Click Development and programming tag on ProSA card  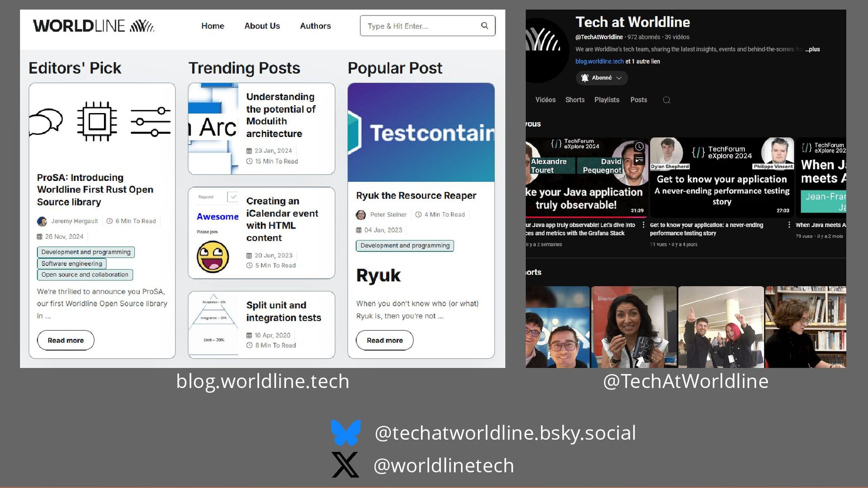[86, 252]
